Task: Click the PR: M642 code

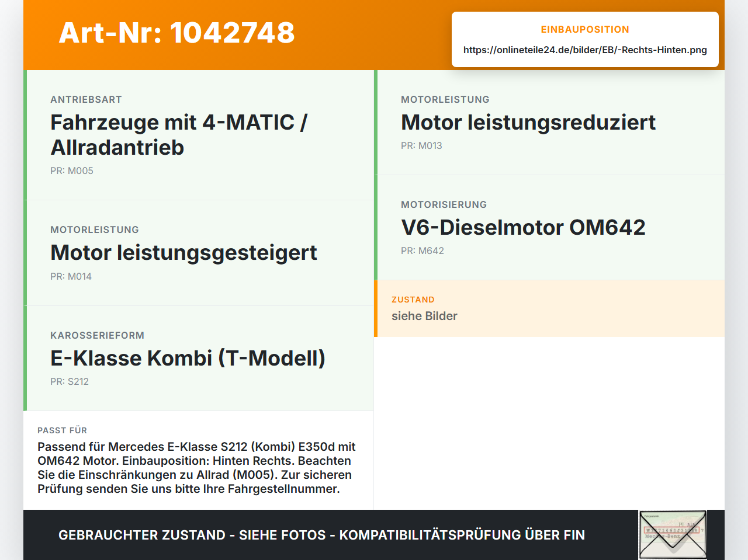Action: pos(423,251)
